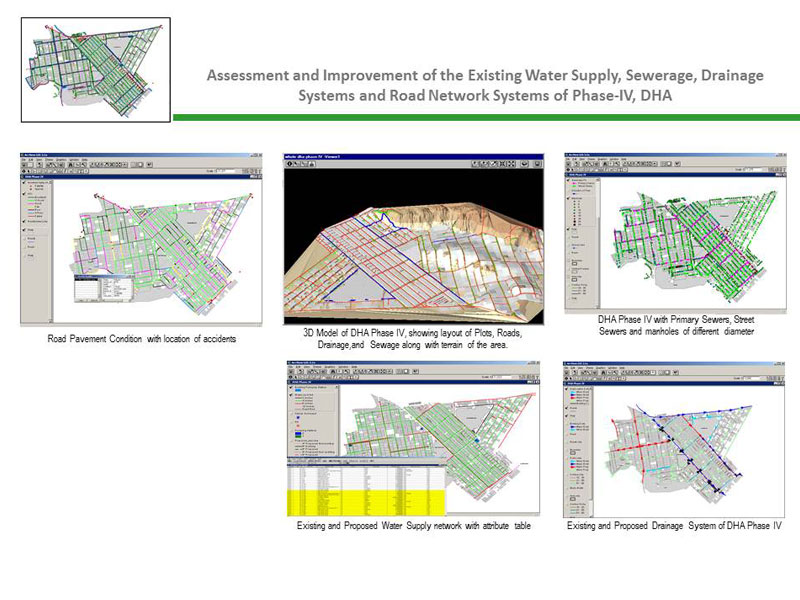Open Help menu in Road Pavement Condition window
Screen dimensions: 800x600
(x=85, y=160)
